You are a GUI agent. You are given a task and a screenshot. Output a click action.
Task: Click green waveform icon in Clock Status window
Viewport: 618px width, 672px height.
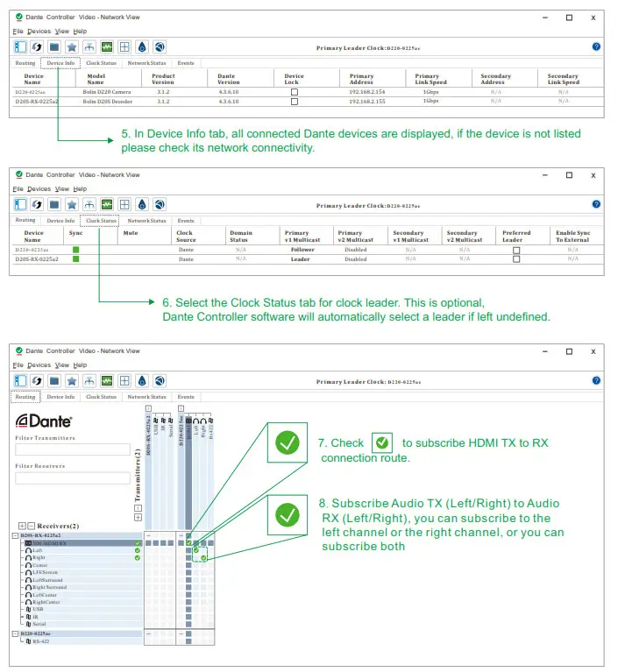tap(107, 204)
